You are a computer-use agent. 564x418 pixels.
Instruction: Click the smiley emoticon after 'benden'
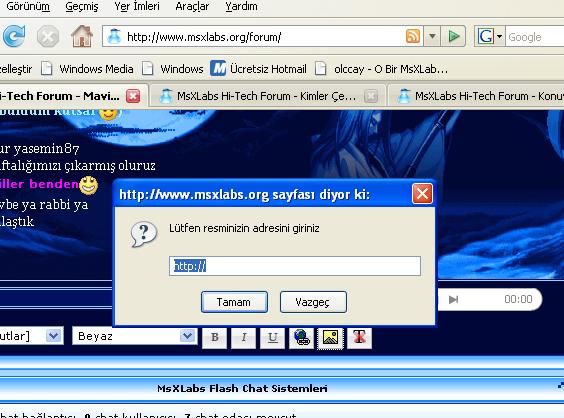pyautogui.click(x=88, y=185)
